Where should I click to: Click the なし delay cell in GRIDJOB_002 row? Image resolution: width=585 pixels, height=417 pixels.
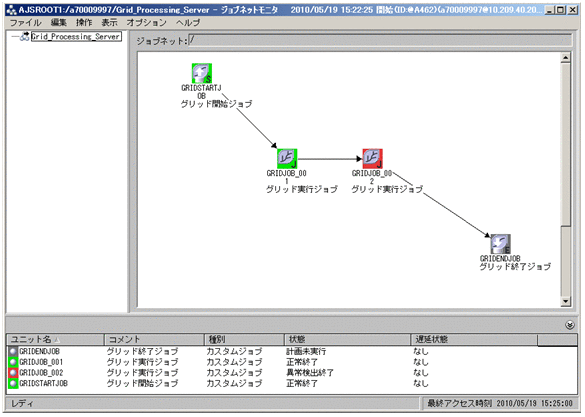click(x=421, y=373)
